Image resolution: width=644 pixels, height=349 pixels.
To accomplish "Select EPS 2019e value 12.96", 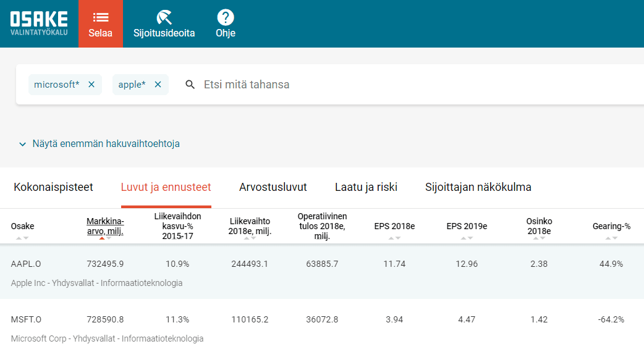I will click(x=467, y=264).
